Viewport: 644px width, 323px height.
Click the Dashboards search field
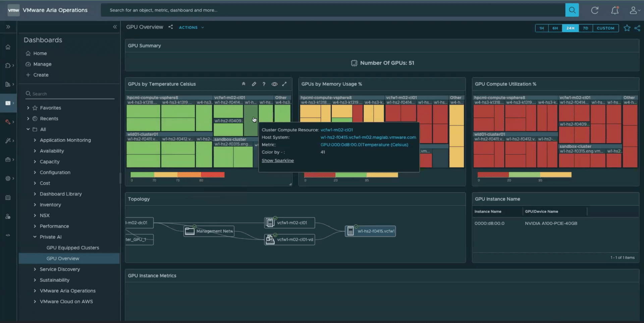(x=70, y=94)
